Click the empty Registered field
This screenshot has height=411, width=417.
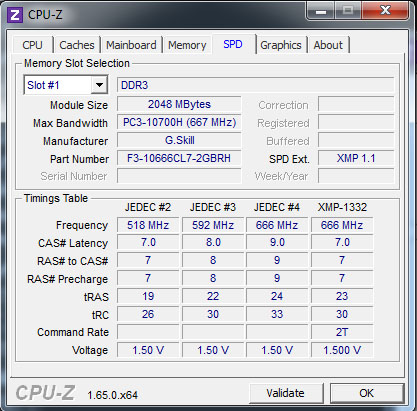tap(356, 122)
